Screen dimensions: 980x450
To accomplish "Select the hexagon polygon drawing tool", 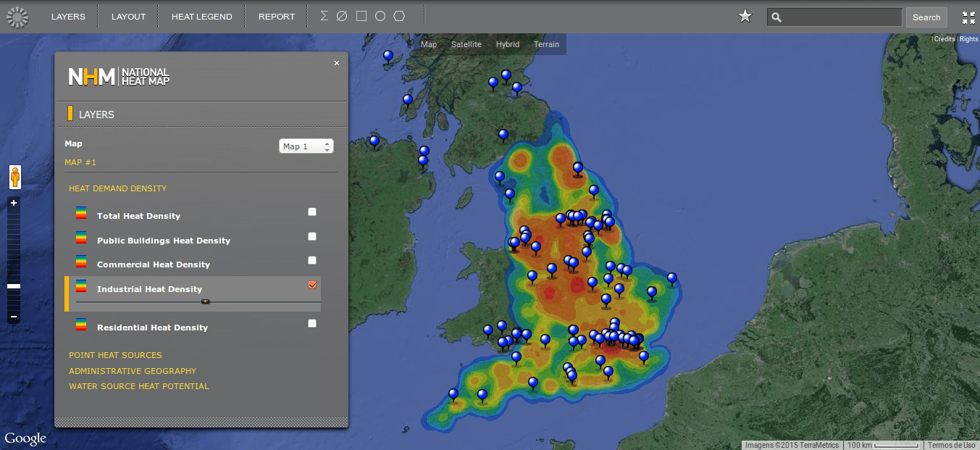I will pos(399,16).
